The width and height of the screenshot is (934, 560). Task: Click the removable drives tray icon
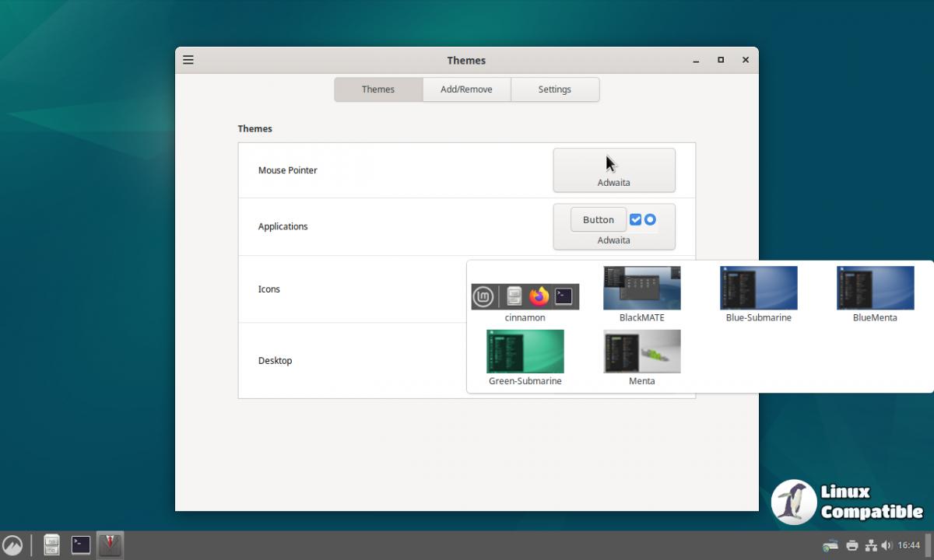tap(830, 545)
